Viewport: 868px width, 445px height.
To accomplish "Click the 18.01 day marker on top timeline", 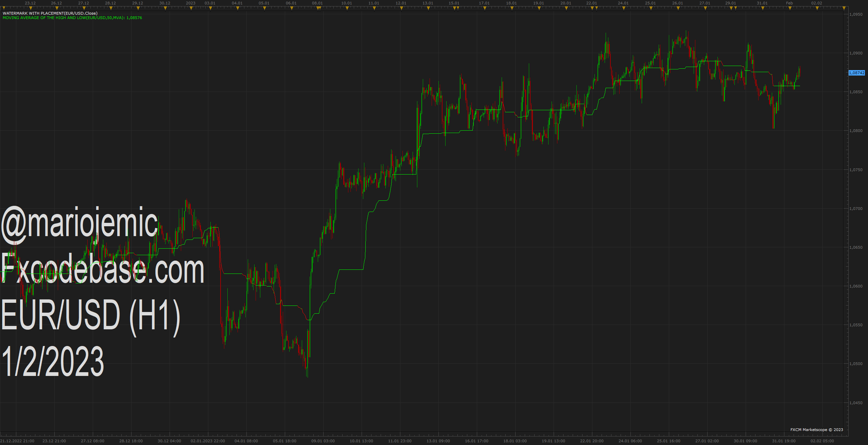I will 511,3.
